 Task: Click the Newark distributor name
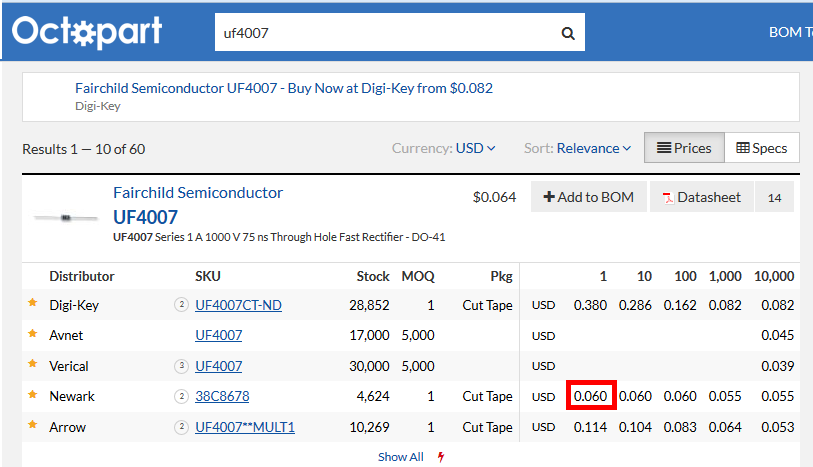72,397
